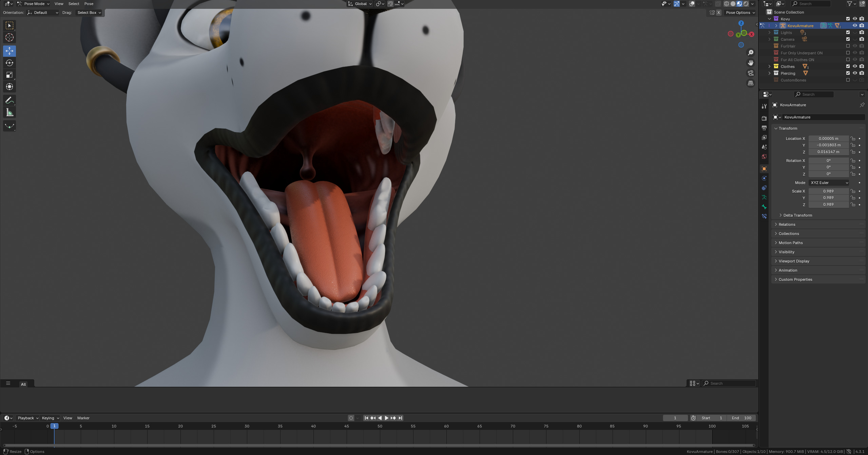This screenshot has height=455, width=868.
Task: Switch perspective/orthographic grid icon
Action: coord(751,83)
